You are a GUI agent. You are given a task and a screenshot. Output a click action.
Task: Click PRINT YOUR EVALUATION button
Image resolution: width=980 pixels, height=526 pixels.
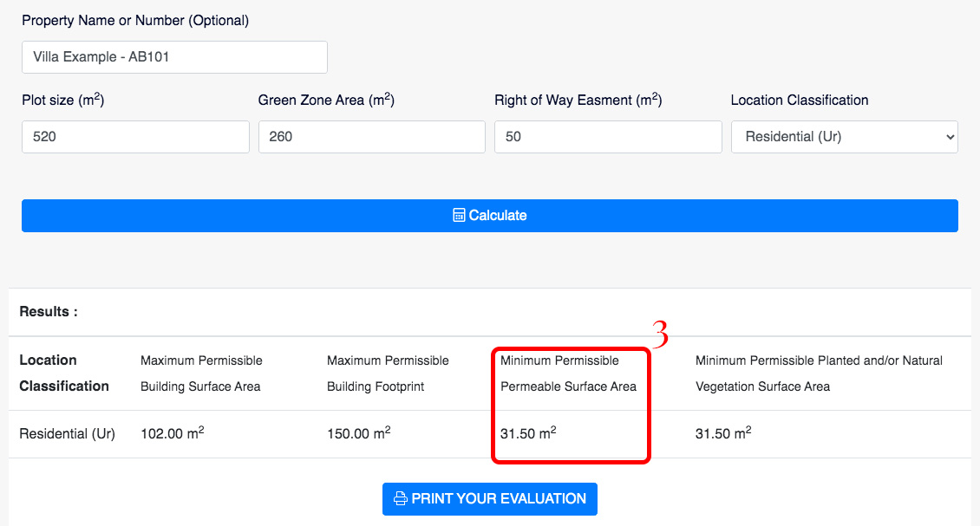[490, 499]
